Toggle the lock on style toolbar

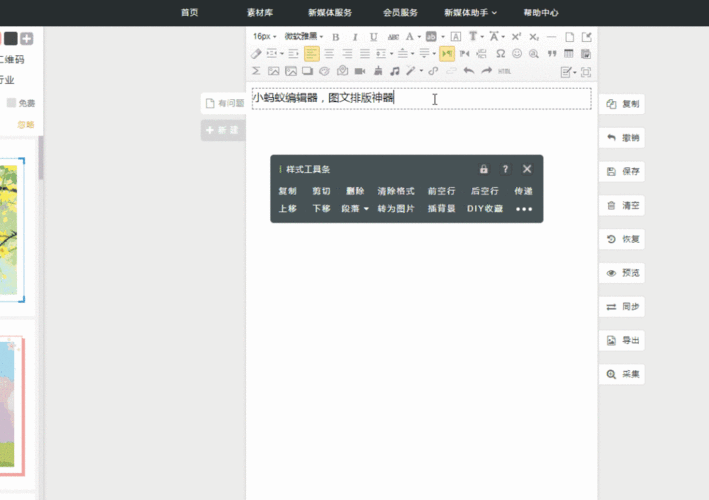(x=484, y=169)
